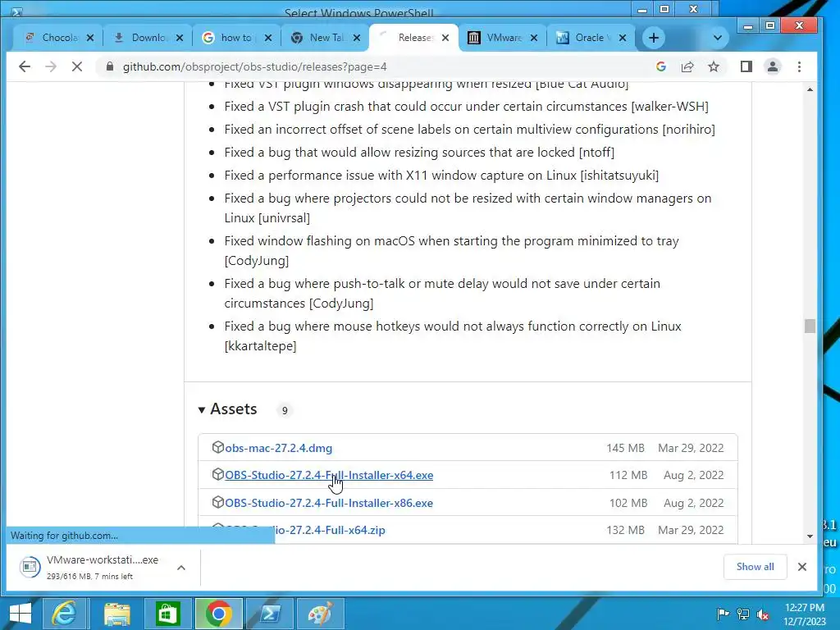The width and height of the screenshot is (840, 630).
Task: Click the Google icon in address bar
Action: click(x=661, y=66)
